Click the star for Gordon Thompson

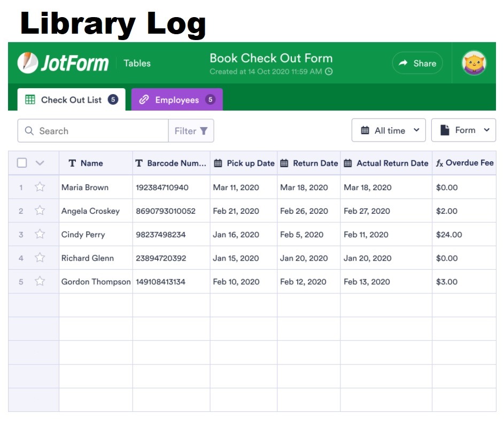tap(40, 282)
